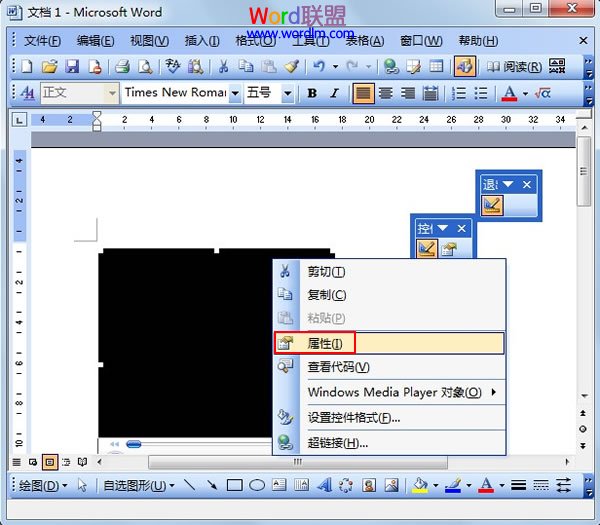Toggle bulleted list

[x=481, y=93]
